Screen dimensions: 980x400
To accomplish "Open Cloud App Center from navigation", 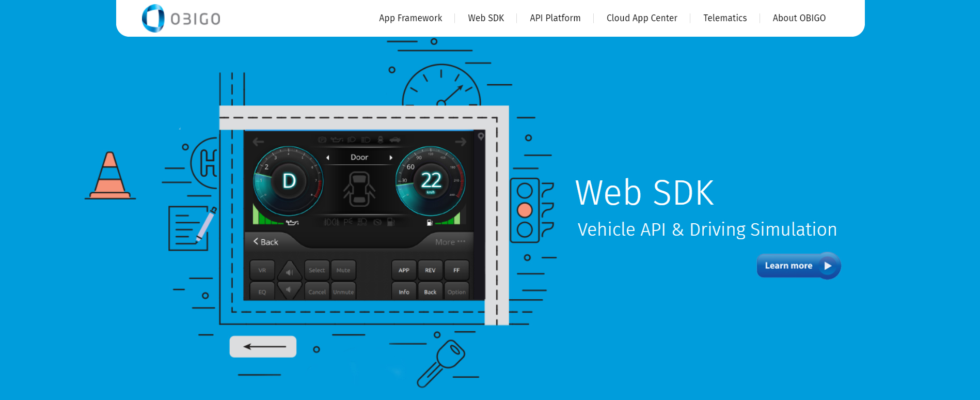I will (642, 18).
